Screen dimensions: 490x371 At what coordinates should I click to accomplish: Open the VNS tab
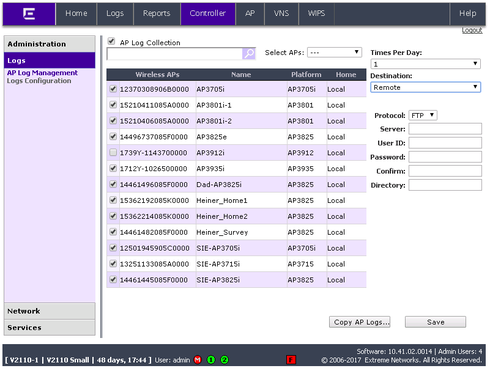coord(281,14)
